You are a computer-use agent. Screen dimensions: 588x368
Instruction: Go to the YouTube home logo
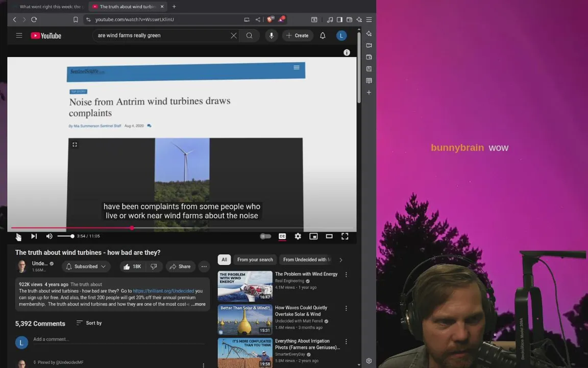click(x=46, y=36)
